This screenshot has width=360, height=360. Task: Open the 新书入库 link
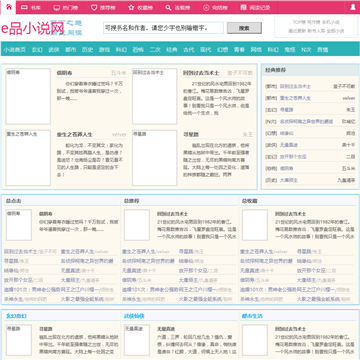click(x=316, y=31)
